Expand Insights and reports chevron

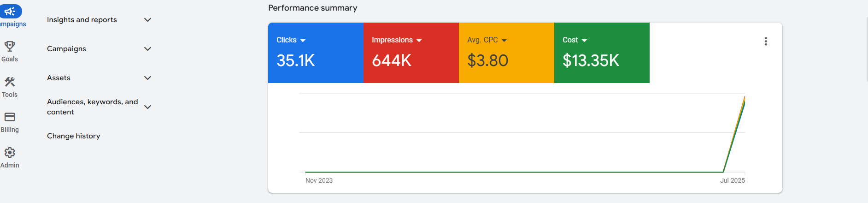tap(147, 20)
